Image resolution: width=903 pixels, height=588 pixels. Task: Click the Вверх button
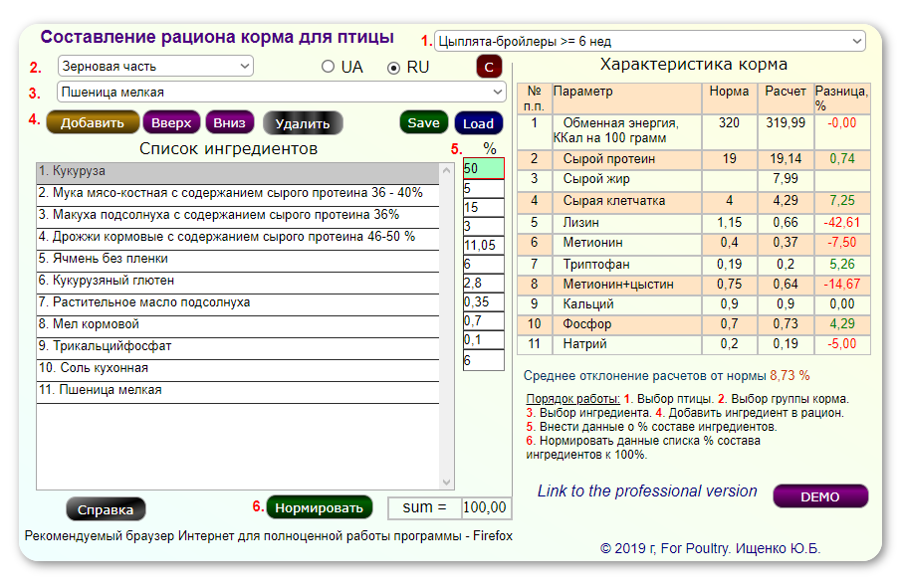(x=171, y=122)
